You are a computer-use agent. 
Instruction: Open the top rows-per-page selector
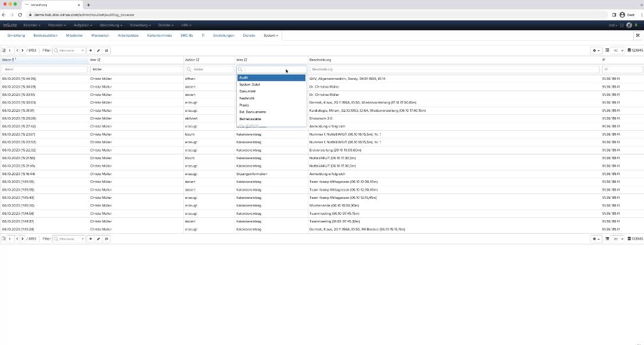coord(618,50)
